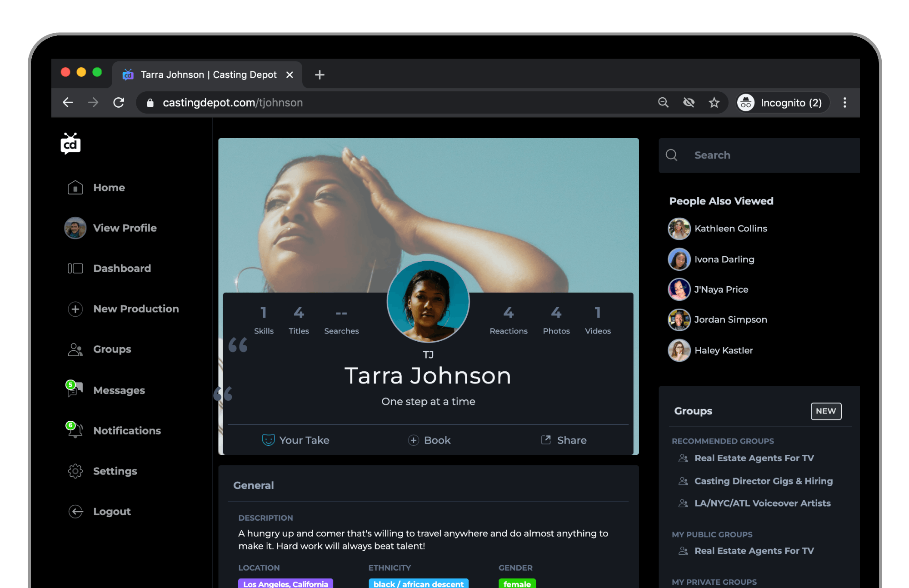Open Settings via gear icon
Image resolution: width=909 pixels, height=588 pixels.
[75, 471]
